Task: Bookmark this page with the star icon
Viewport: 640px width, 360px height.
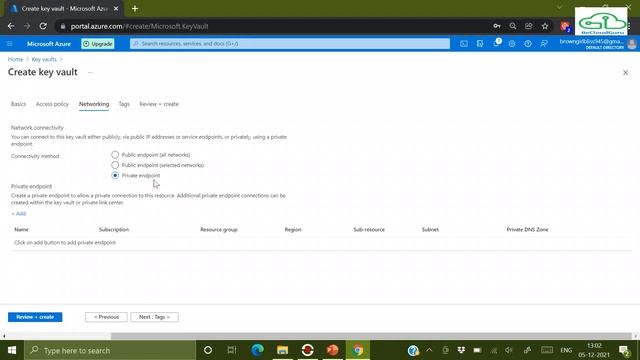Action: [545, 26]
